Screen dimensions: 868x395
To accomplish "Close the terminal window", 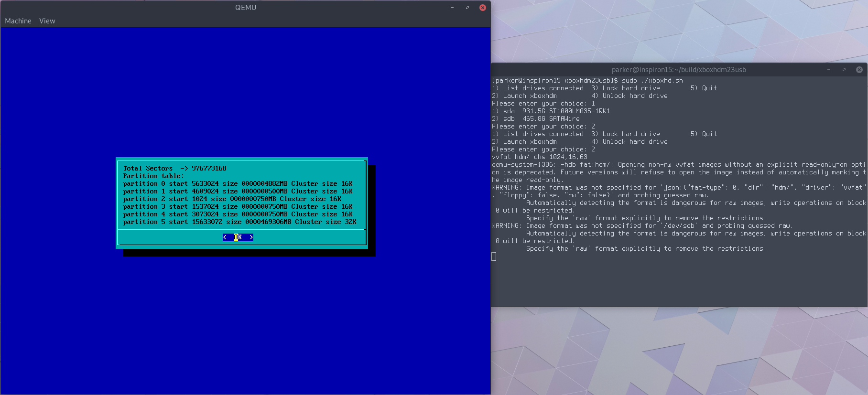I will (859, 70).
